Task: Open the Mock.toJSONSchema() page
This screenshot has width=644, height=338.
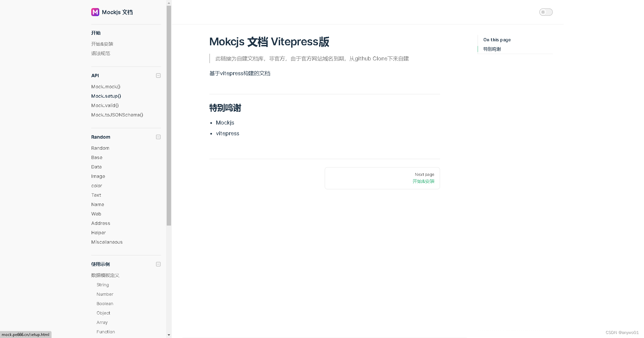Action: pos(117,115)
